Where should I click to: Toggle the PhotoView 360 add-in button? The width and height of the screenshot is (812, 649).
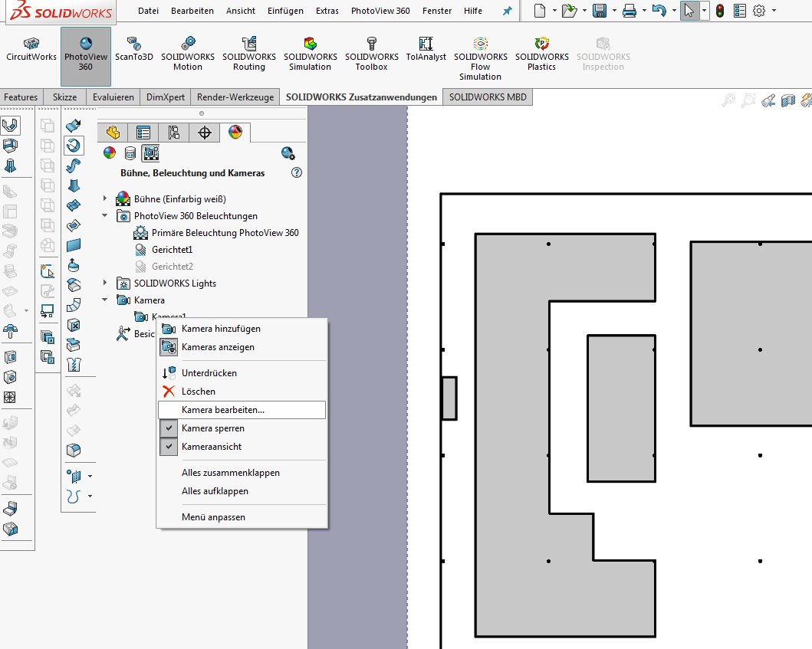(86, 52)
